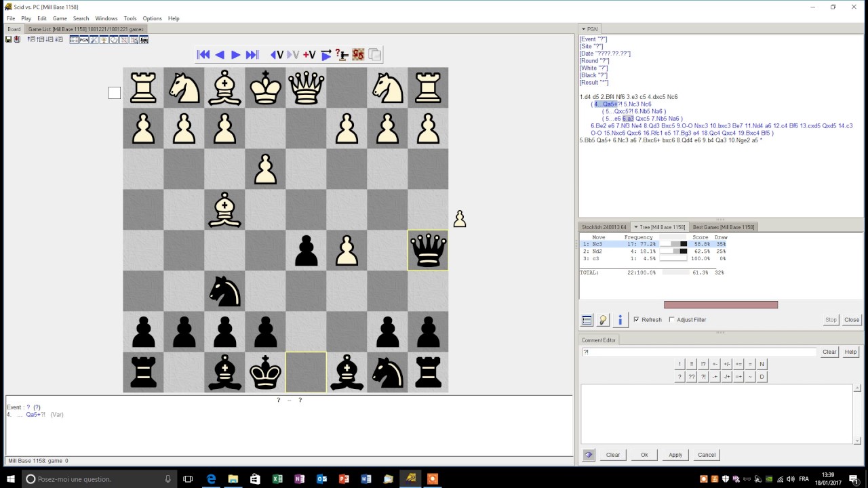Open the File menu

point(11,18)
